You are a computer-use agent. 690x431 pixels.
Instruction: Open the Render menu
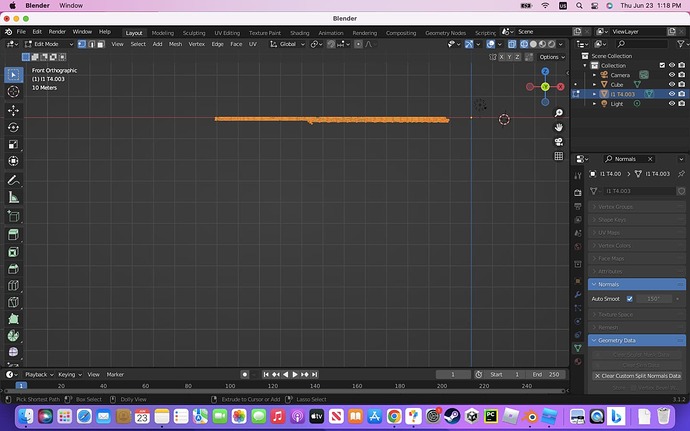point(57,32)
